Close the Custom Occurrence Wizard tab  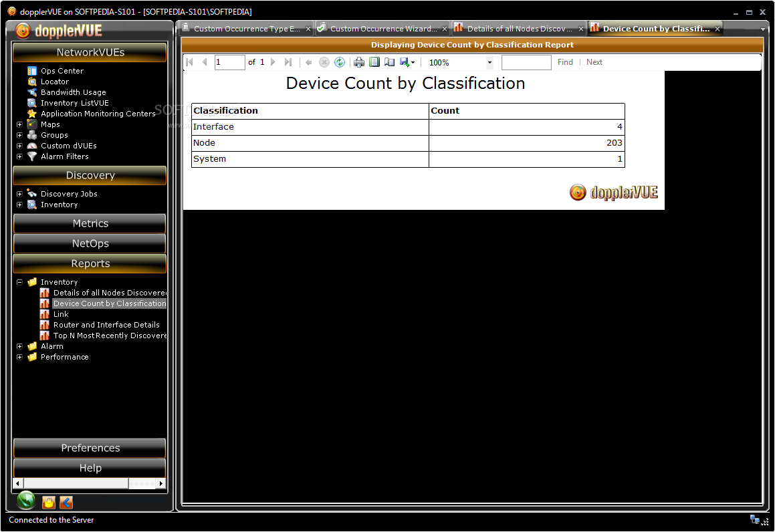pos(445,29)
